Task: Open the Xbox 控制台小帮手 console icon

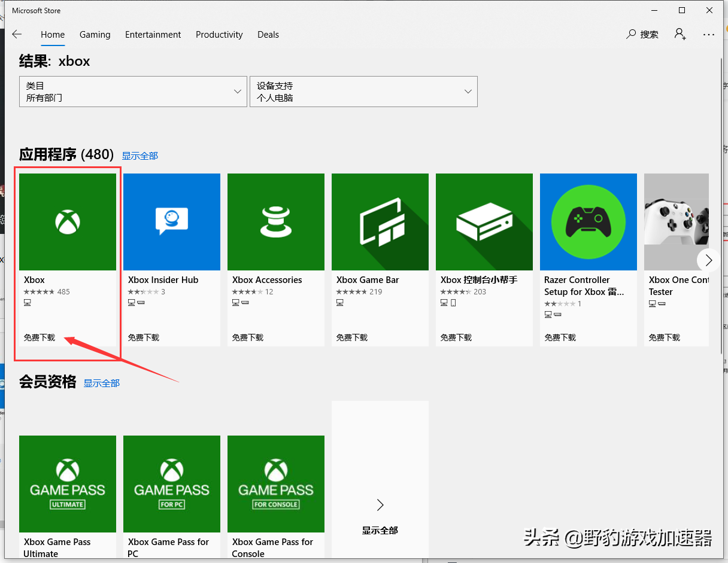Action: coord(484,222)
